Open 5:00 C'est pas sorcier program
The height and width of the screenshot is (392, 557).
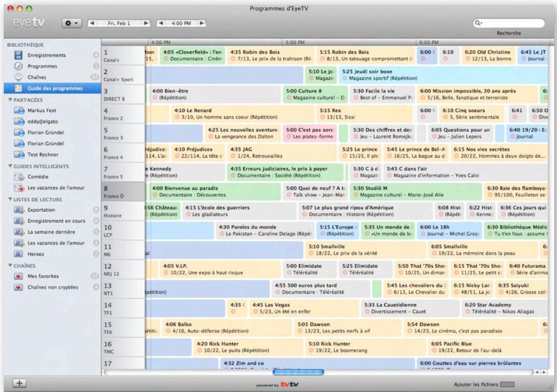point(310,133)
